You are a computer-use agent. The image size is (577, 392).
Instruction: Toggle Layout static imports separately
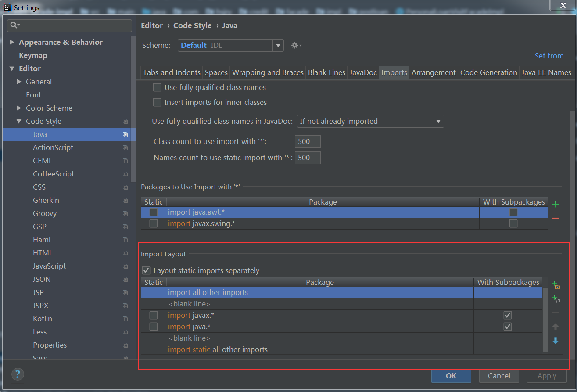[146, 270]
